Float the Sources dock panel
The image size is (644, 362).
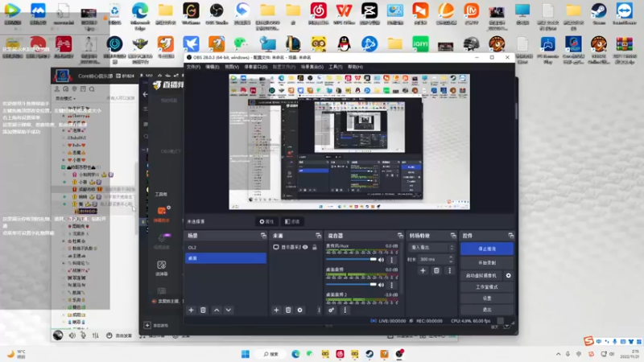(x=318, y=236)
